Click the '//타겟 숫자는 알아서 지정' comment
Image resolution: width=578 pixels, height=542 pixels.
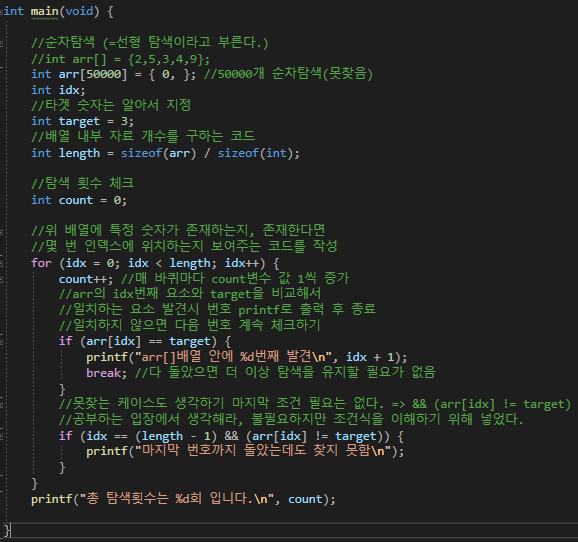(111, 105)
